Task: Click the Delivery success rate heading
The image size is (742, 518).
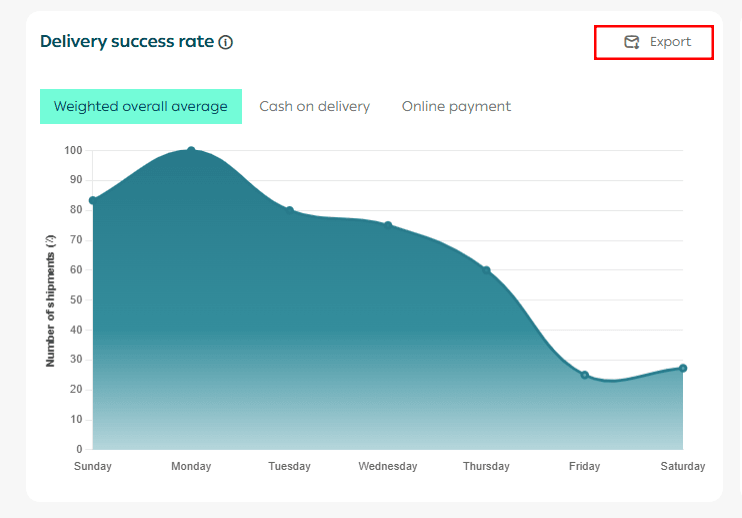Action: [x=127, y=42]
